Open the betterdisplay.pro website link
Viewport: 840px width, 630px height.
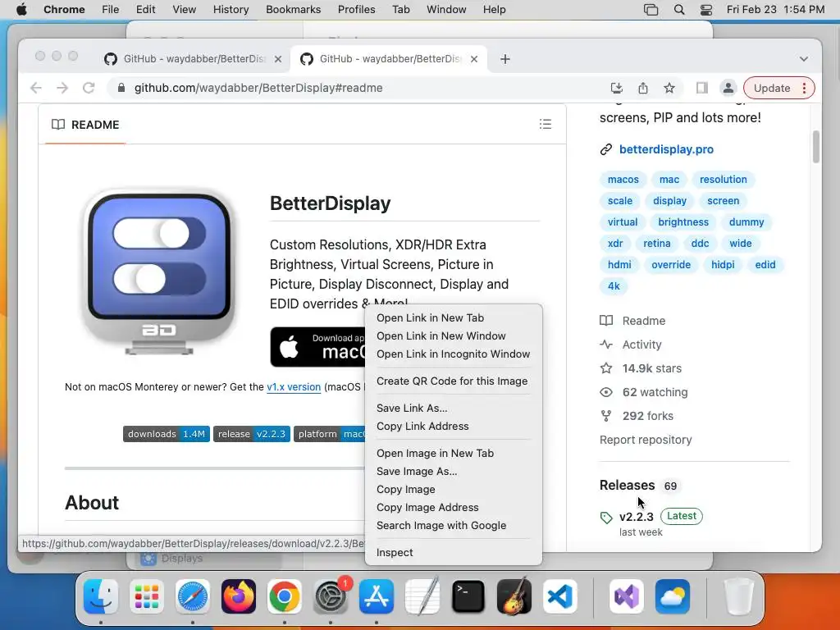pos(666,149)
